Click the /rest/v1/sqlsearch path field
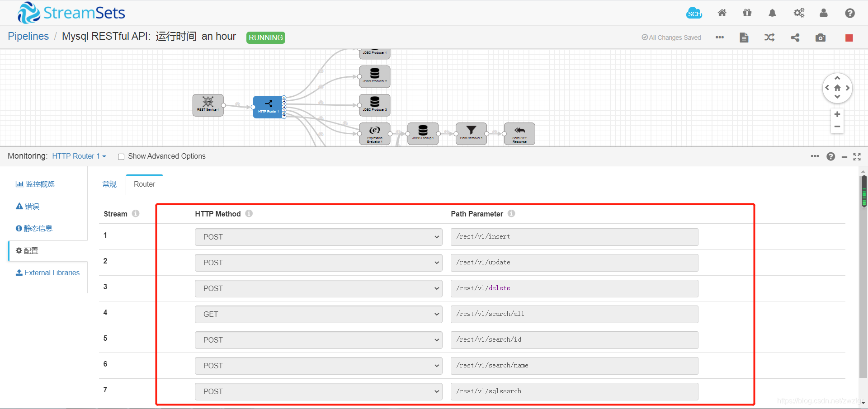This screenshot has height=409, width=868. point(574,391)
